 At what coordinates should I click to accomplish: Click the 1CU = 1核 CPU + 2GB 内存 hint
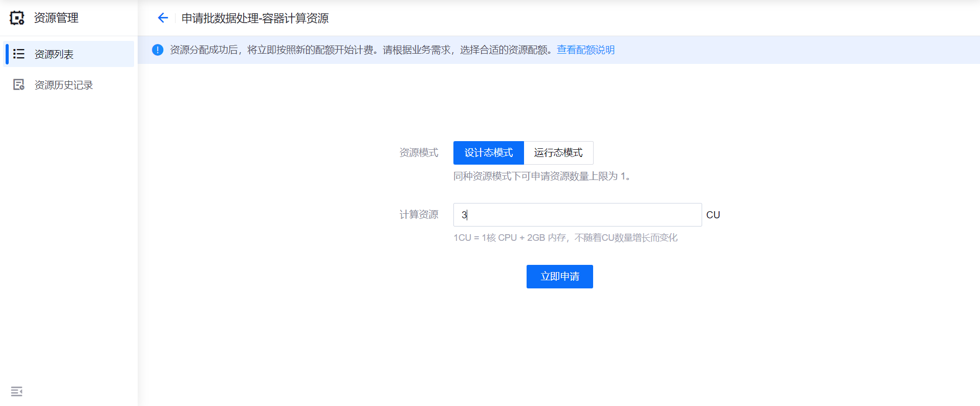click(565, 238)
